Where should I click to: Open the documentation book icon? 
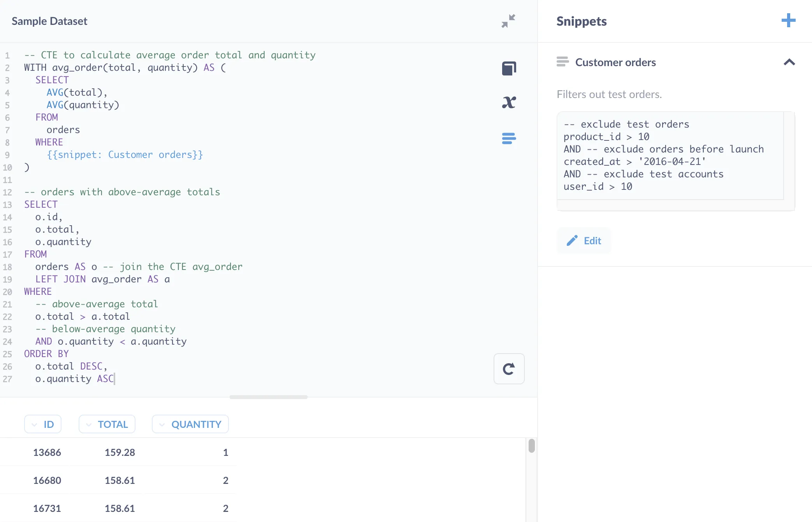pos(509,68)
